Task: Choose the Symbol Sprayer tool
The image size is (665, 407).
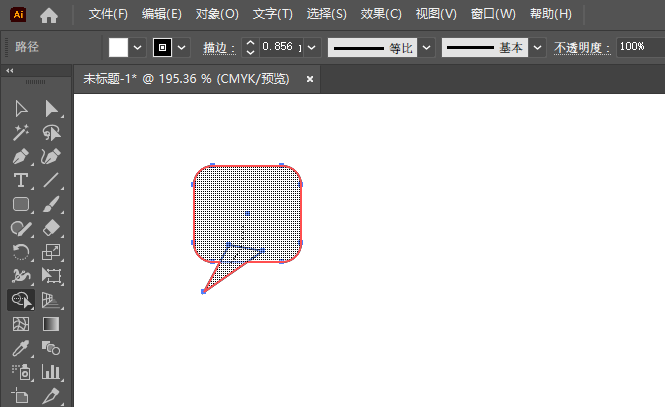Action: click(x=20, y=372)
